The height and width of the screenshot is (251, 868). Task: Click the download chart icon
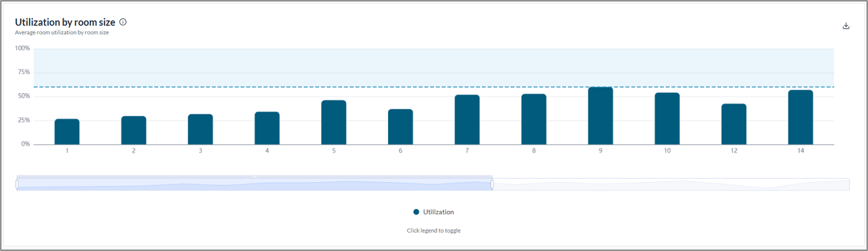coord(846,26)
